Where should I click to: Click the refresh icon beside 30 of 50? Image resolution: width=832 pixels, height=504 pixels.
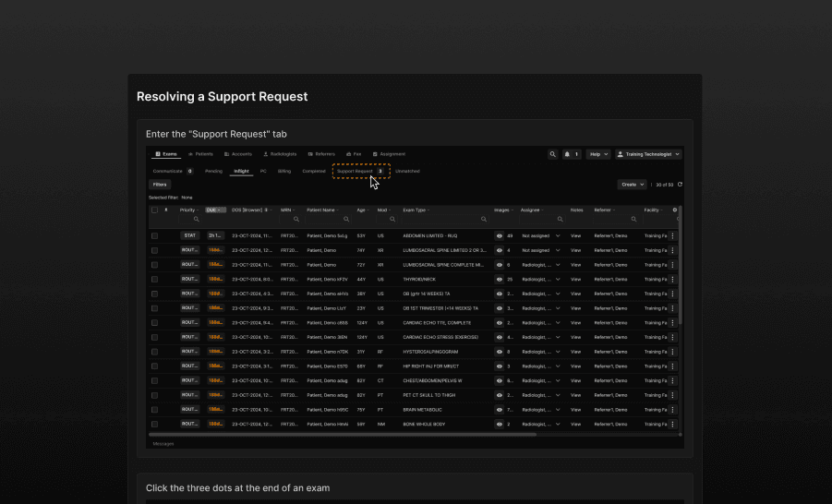(x=680, y=185)
